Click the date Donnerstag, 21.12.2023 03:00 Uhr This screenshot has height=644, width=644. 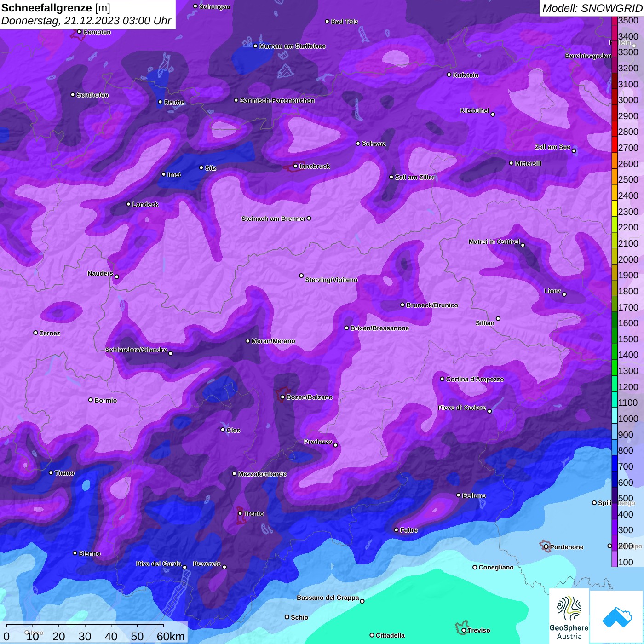coord(86,21)
